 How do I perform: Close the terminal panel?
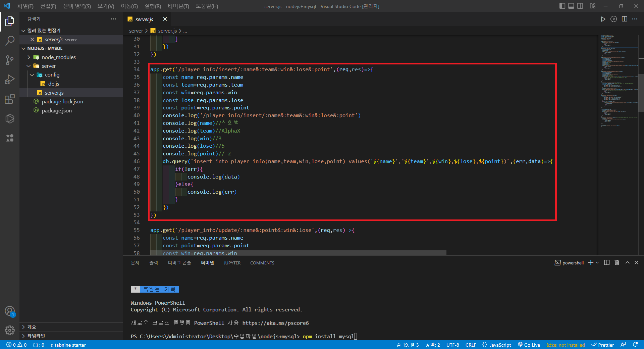(x=636, y=263)
